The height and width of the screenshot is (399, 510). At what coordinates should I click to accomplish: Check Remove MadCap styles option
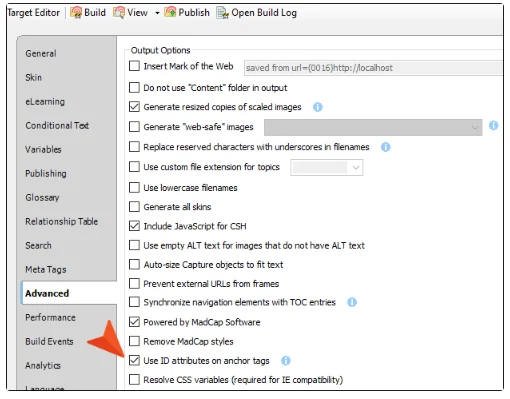click(x=134, y=341)
